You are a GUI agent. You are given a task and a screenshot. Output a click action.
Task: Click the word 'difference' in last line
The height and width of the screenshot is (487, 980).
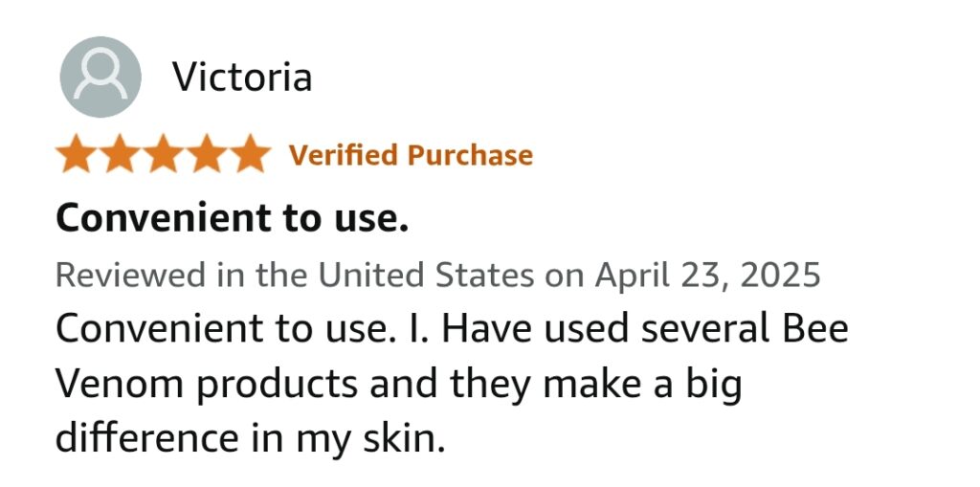coord(147,437)
